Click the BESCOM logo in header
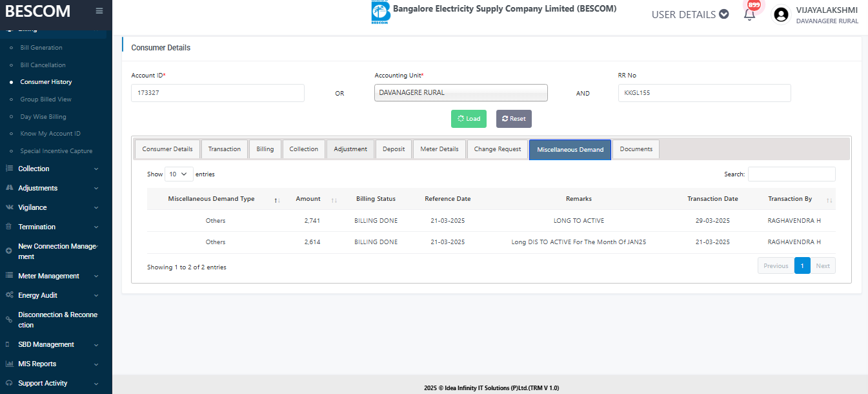868x394 pixels. tap(380, 12)
